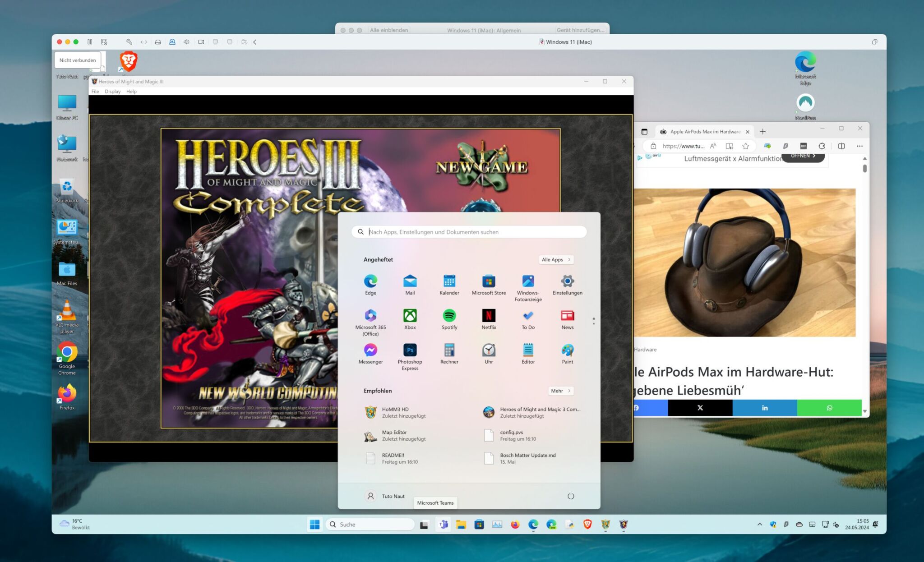924x562 pixels.
Task: Open Rechner calculator app
Action: pyautogui.click(x=449, y=354)
